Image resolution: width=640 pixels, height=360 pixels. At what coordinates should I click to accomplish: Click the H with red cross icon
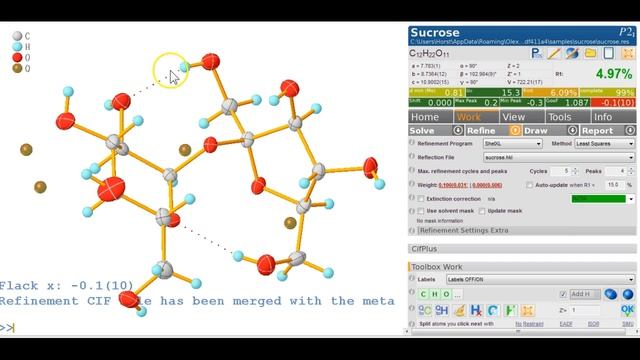(x=476, y=311)
